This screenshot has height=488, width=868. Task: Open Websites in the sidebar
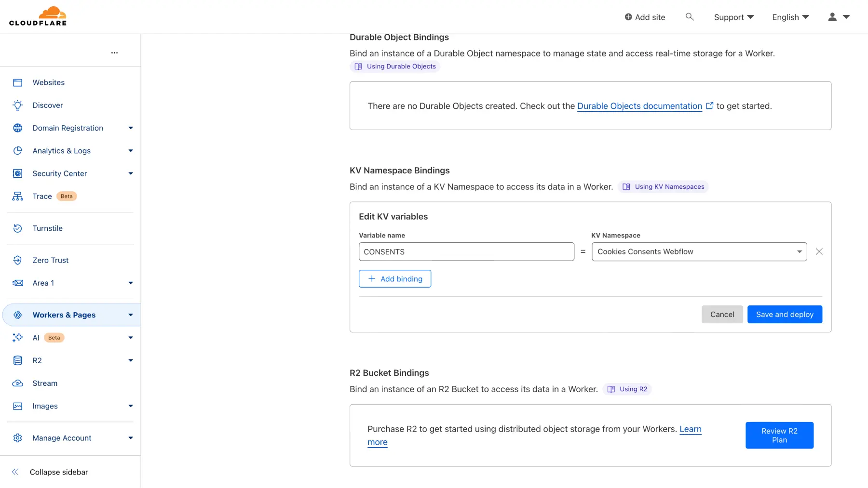[x=48, y=82]
